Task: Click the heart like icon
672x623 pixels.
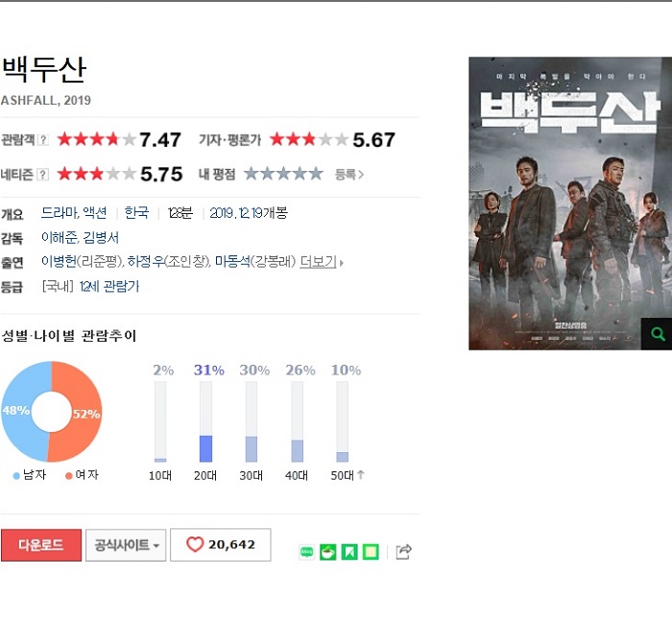Action: tap(195, 544)
